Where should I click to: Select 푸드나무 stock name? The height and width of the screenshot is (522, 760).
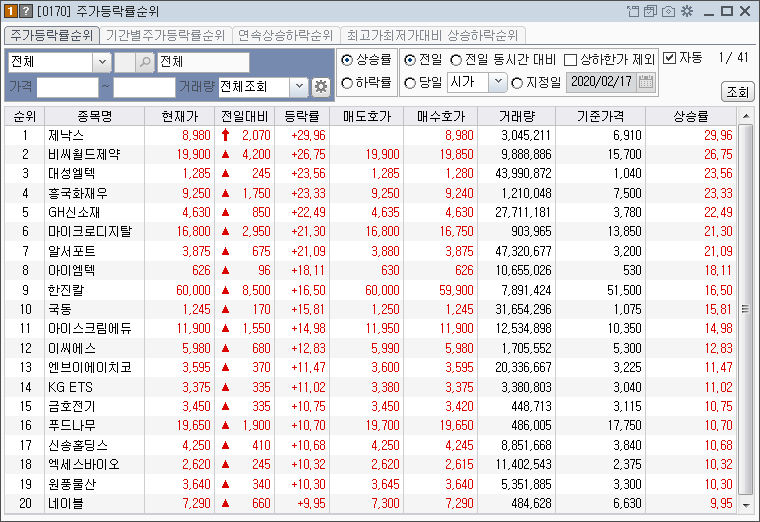click(72, 426)
